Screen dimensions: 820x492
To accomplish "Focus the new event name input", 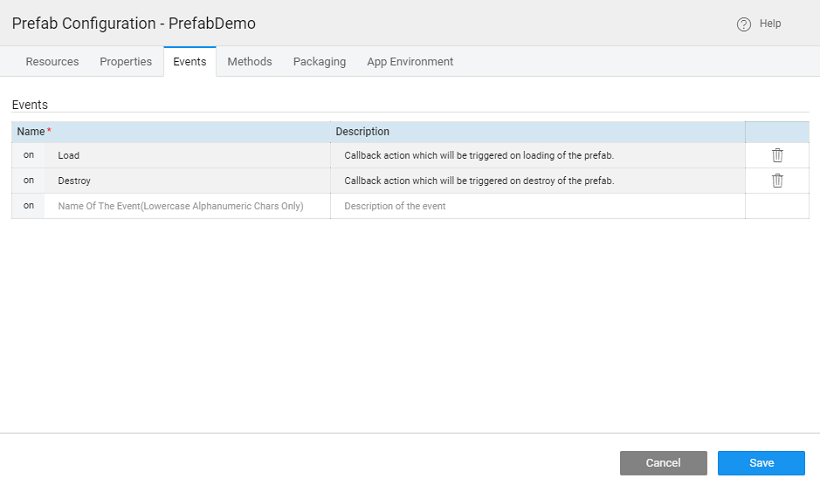I will pos(186,206).
